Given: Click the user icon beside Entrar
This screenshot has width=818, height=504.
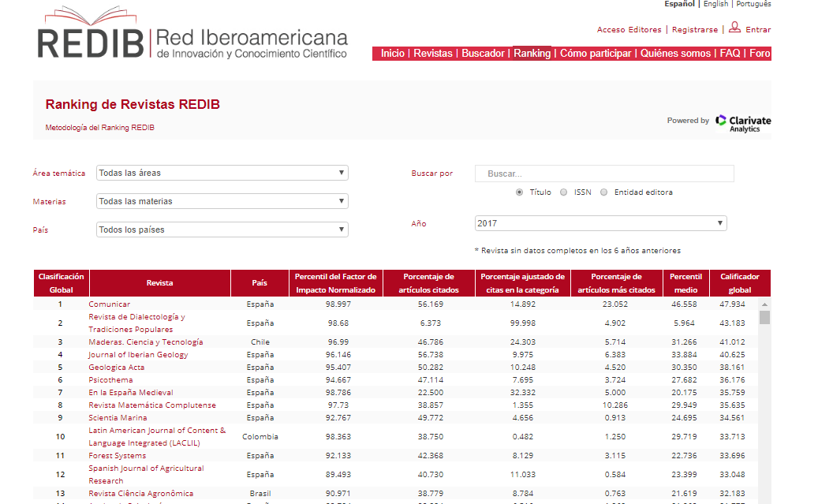Looking at the screenshot, I should [x=734, y=28].
